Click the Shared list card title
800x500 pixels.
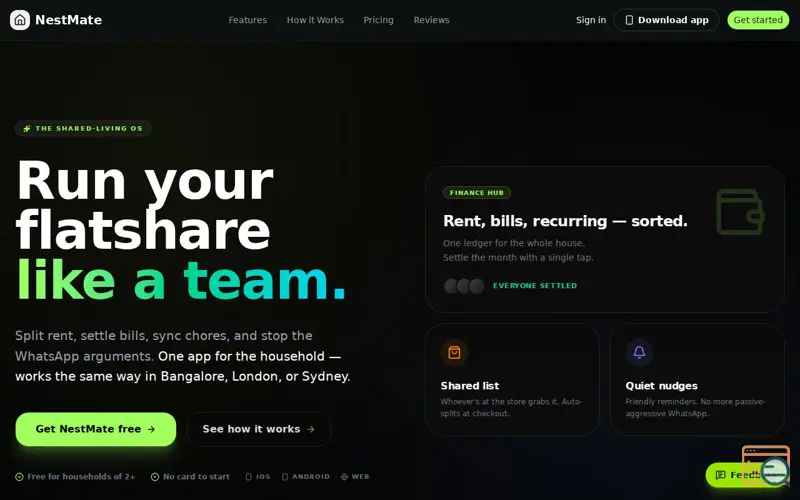tap(469, 386)
